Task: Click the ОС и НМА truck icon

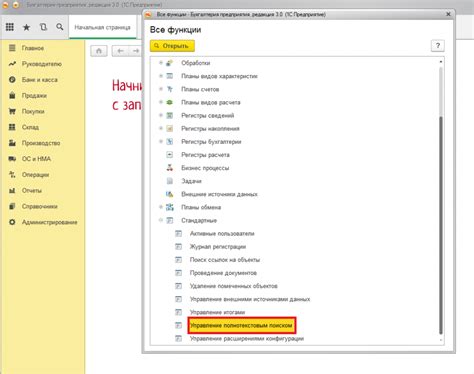Action: click(12, 159)
